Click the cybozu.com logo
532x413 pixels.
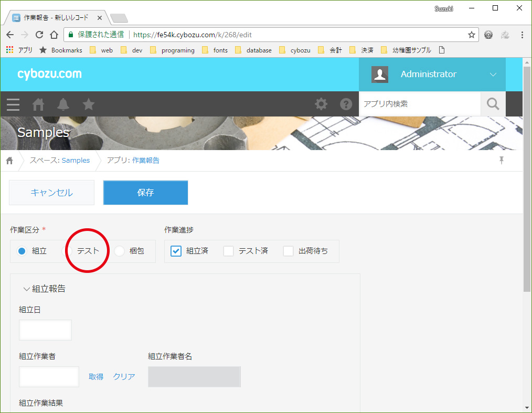pyautogui.click(x=49, y=74)
